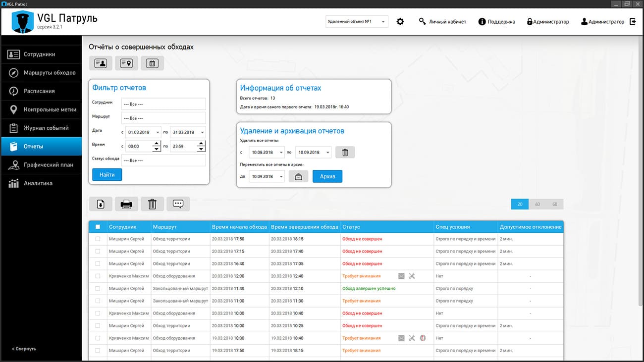Log out using the exit icon
Viewport: 644px width, 362px height.
click(x=633, y=22)
